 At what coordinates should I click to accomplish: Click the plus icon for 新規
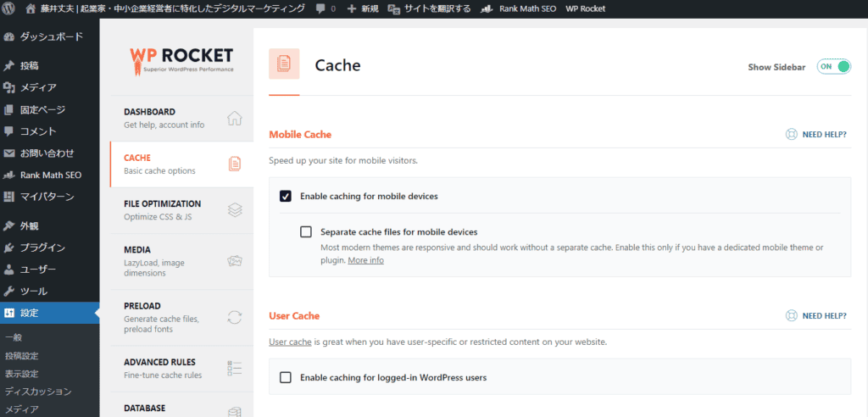tap(351, 8)
